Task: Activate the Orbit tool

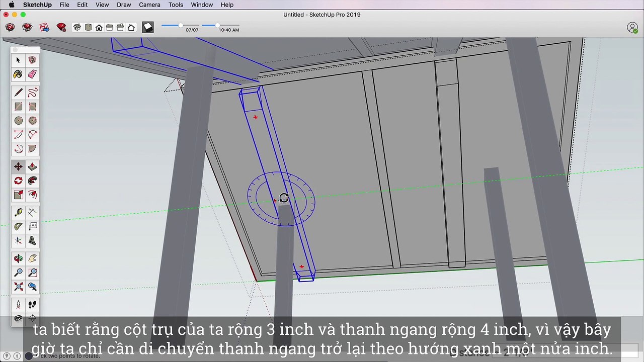Action: pos(18,258)
